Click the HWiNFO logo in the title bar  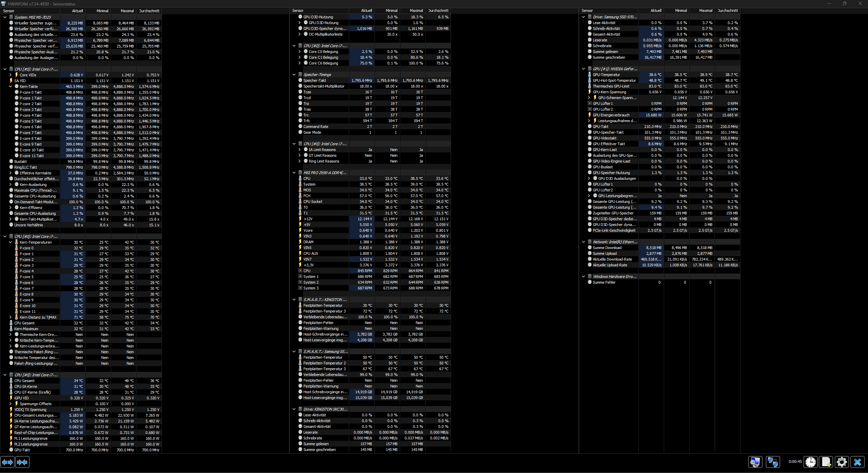tap(4, 4)
